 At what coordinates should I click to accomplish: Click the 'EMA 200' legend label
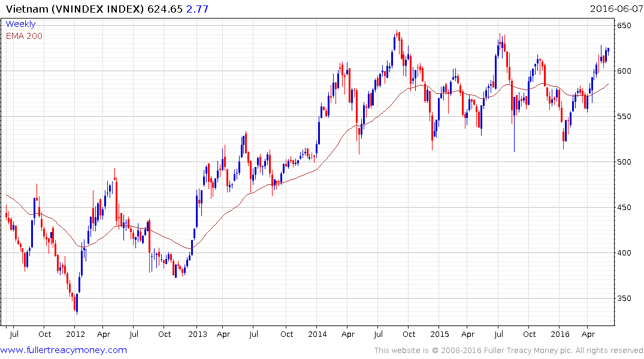coord(24,36)
